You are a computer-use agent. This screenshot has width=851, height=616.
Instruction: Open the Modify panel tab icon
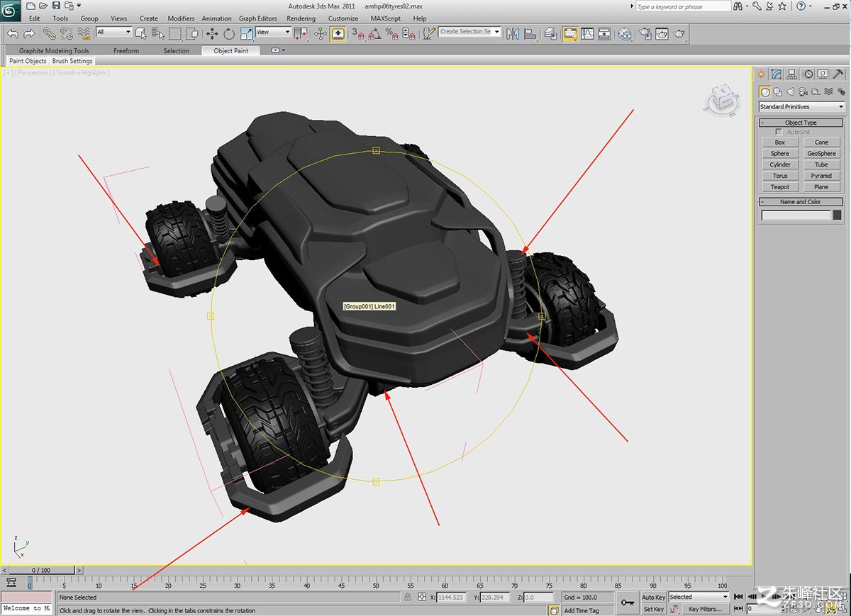point(777,74)
